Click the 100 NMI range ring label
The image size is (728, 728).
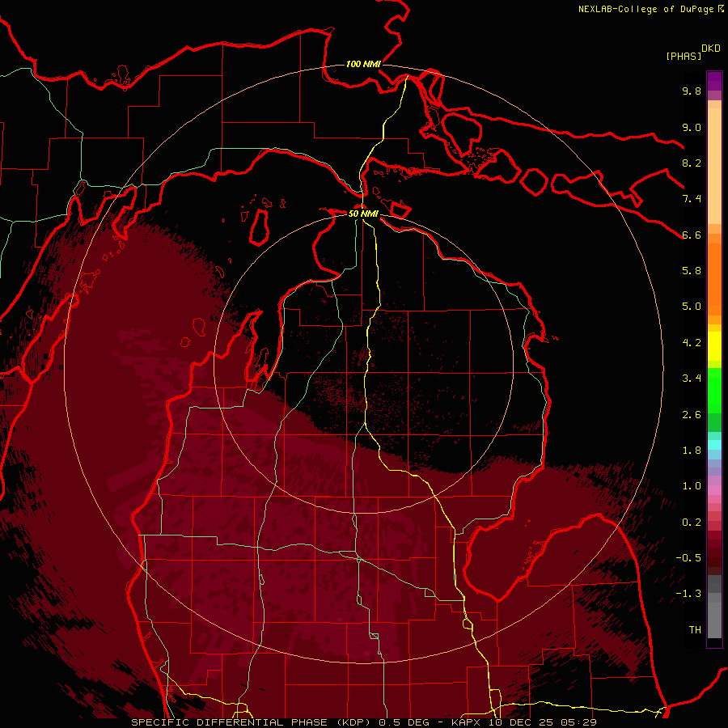363,64
